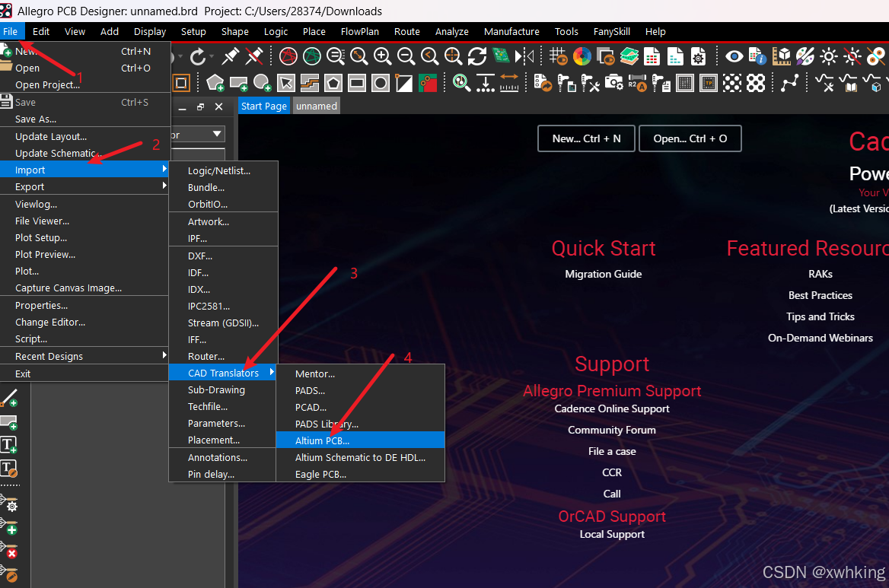The image size is (889, 588).
Task: Click the paint palette and brush icon
Action: point(805,56)
